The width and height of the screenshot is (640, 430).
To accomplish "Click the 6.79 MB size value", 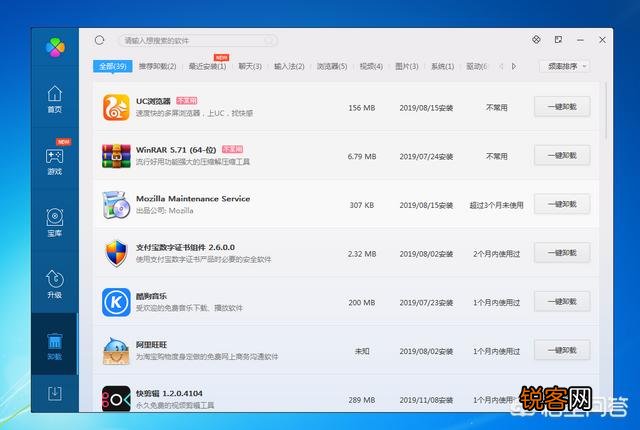I will tap(362, 156).
